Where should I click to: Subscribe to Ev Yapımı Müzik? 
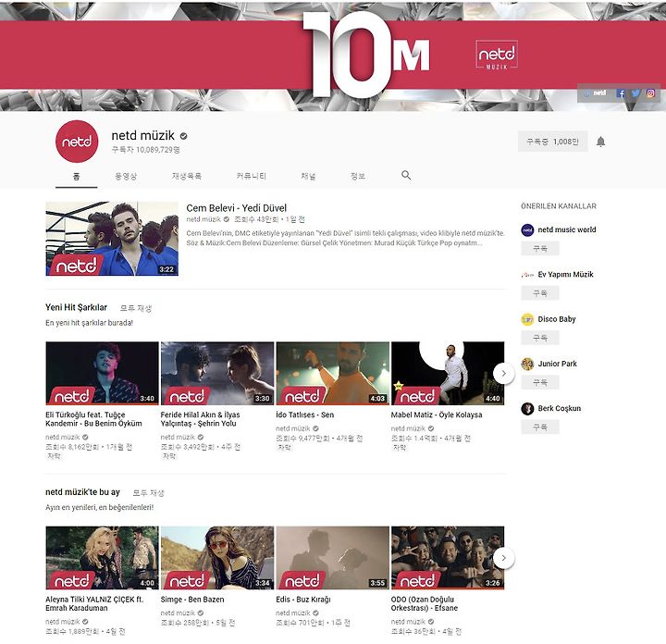point(540,293)
